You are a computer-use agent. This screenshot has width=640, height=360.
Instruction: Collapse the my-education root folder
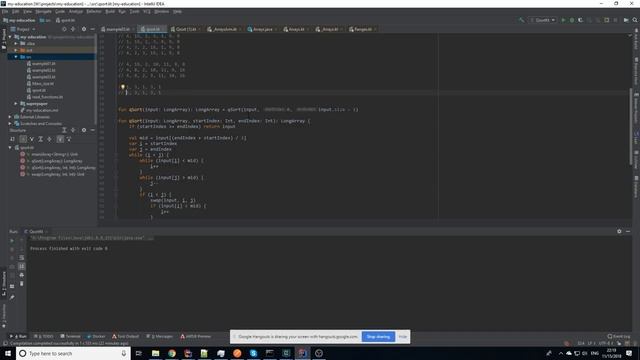(10, 37)
